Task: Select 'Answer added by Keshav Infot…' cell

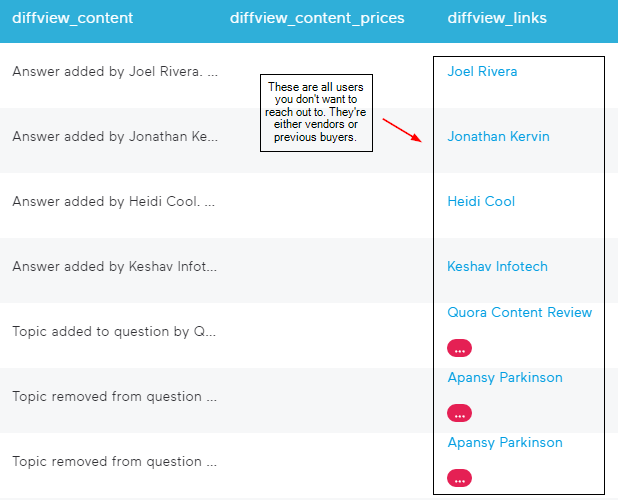Action: [x=114, y=267]
